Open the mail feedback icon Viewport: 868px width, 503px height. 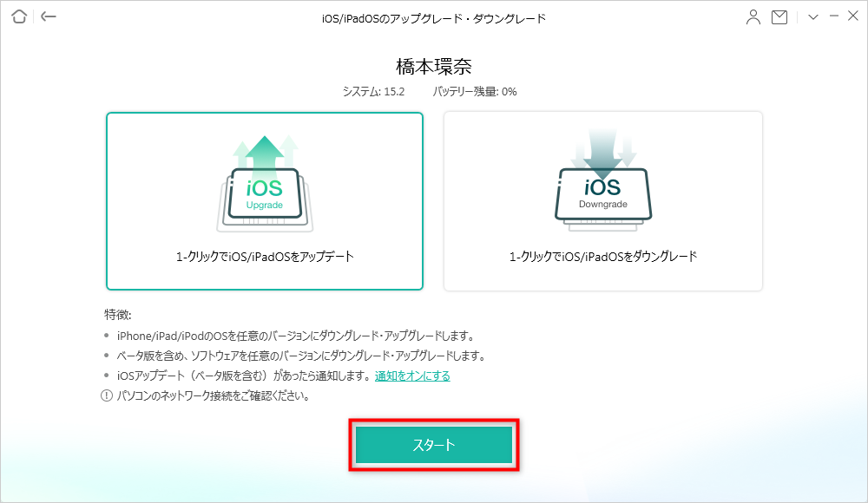[x=779, y=17]
